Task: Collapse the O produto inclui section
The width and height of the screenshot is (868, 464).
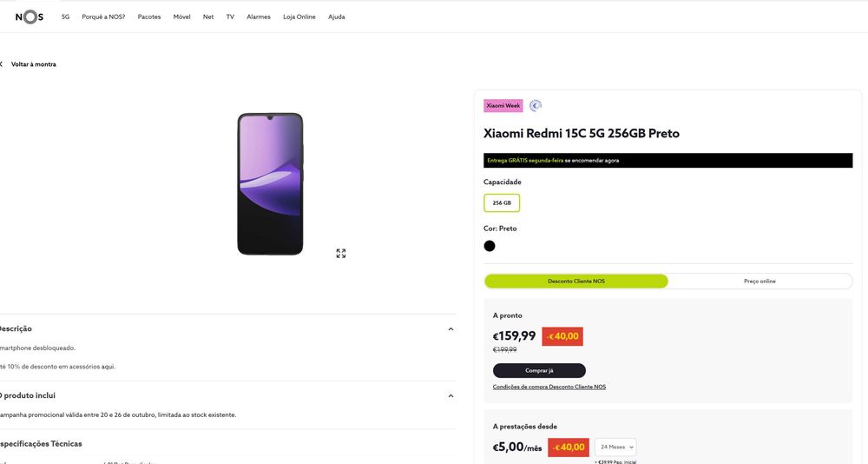Action: coord(450,396)
